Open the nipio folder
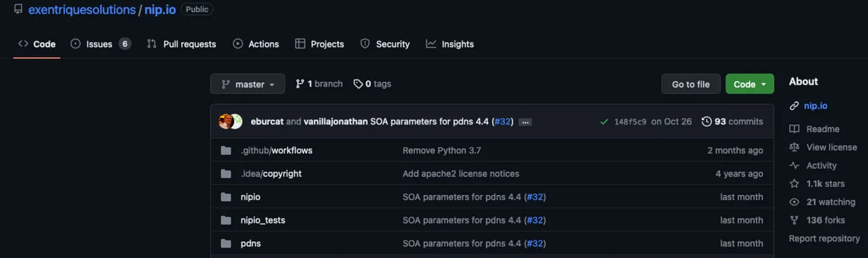The width and height of the screenshot is (868, 258). (250, 197)
